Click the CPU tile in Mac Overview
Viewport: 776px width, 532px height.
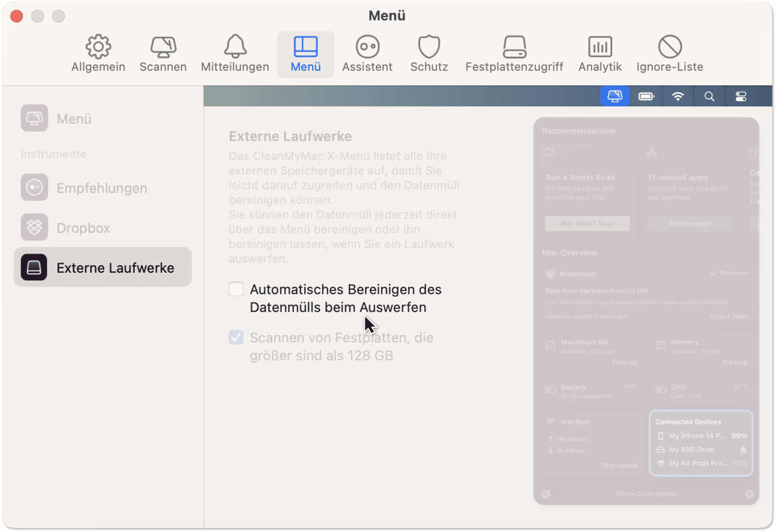coord(702,391)
